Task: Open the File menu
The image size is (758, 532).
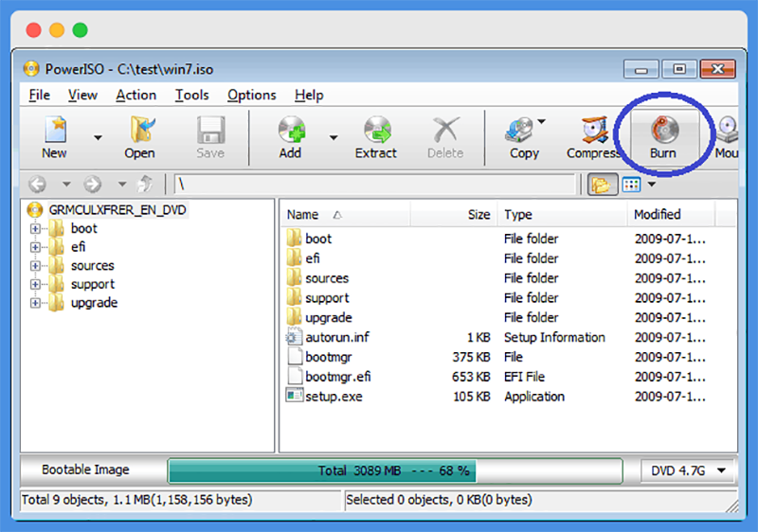Action: (x=39, y=95)
